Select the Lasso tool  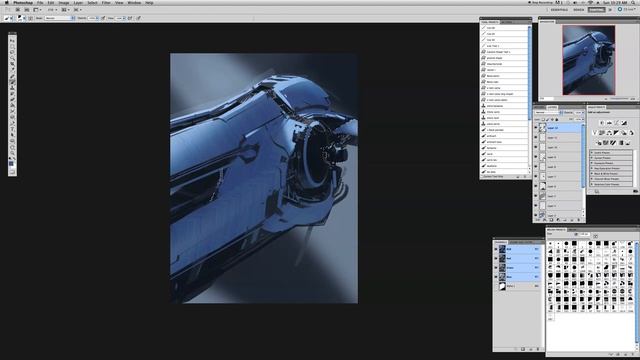point(12,52)
